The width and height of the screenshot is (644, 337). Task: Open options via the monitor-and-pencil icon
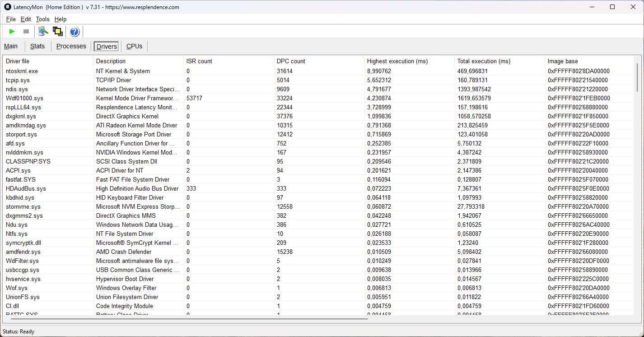click(x=43, y=32)
